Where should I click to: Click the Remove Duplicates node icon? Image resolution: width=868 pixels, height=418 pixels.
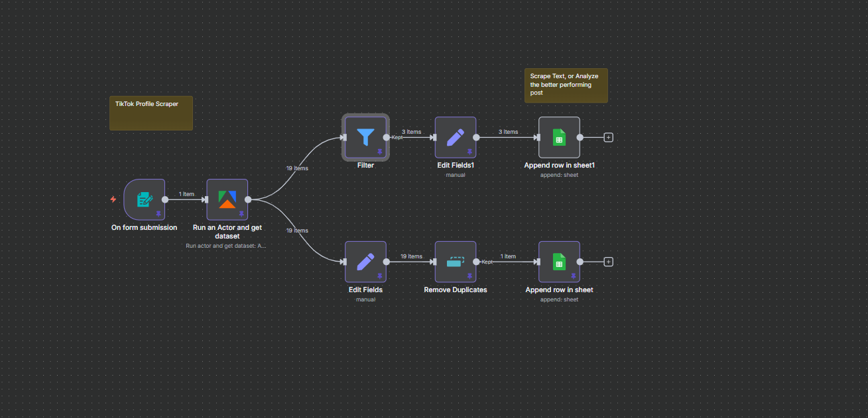(455, 262)
